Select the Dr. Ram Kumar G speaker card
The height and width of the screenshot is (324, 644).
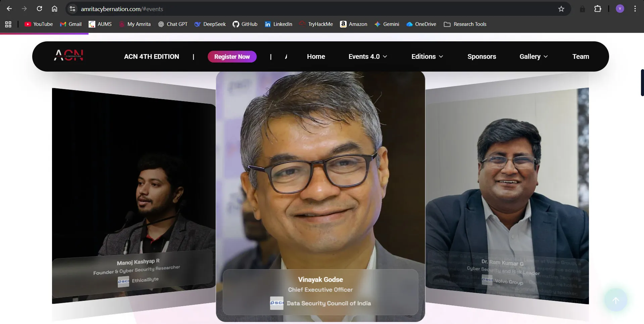coord(507,196)
